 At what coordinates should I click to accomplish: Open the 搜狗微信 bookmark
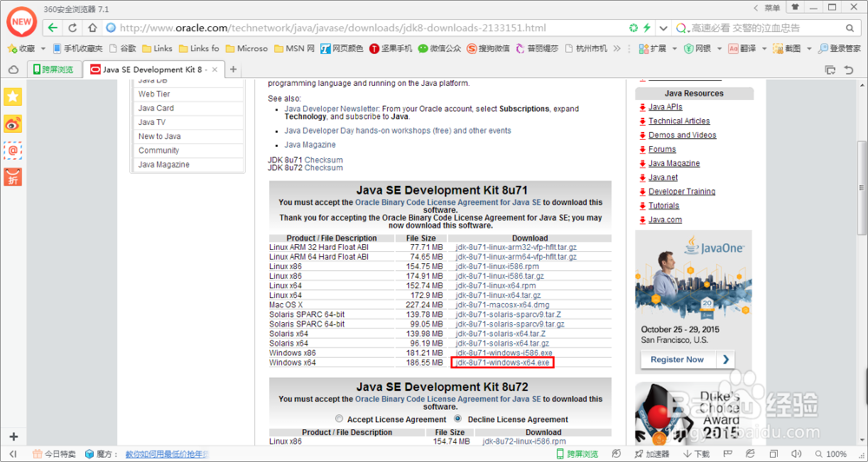click(x=488, y=49)
